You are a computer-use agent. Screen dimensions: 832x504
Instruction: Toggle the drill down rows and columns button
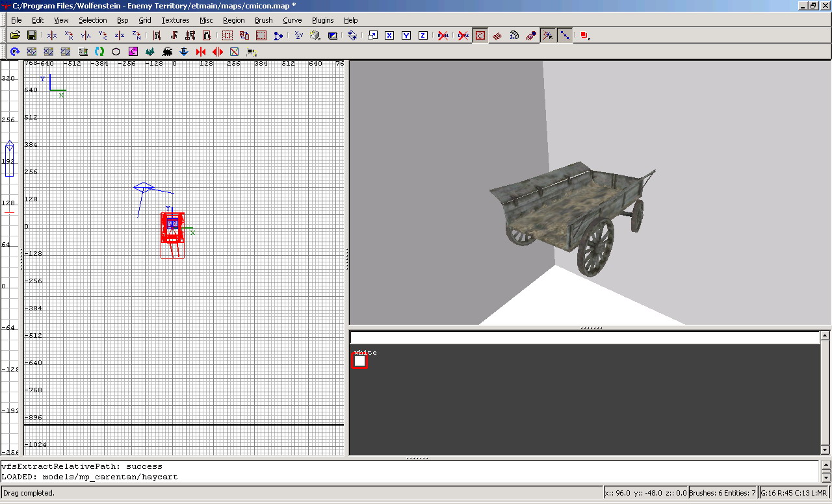pos(565,35)
